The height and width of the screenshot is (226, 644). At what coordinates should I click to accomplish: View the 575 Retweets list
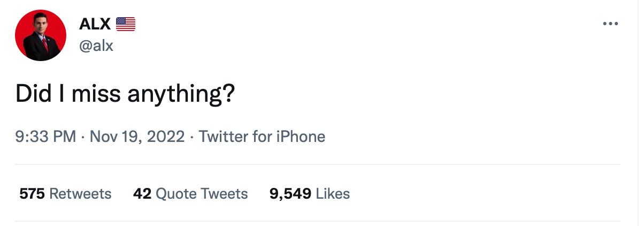click(65, 193)
